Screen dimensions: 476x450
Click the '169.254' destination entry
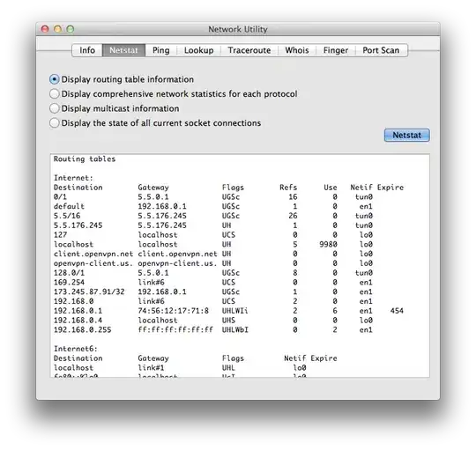coord(69,283)
